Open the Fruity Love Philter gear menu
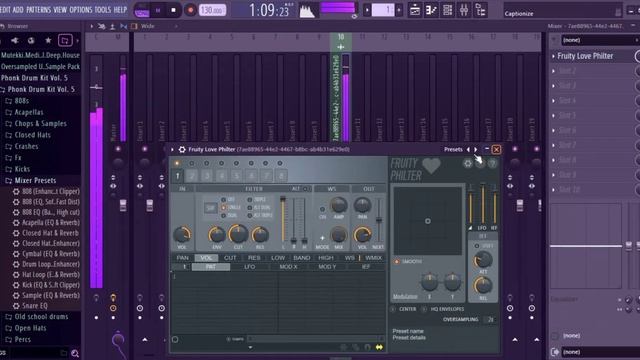The width and height of the screenshot is (640, 360). (182, 149)
